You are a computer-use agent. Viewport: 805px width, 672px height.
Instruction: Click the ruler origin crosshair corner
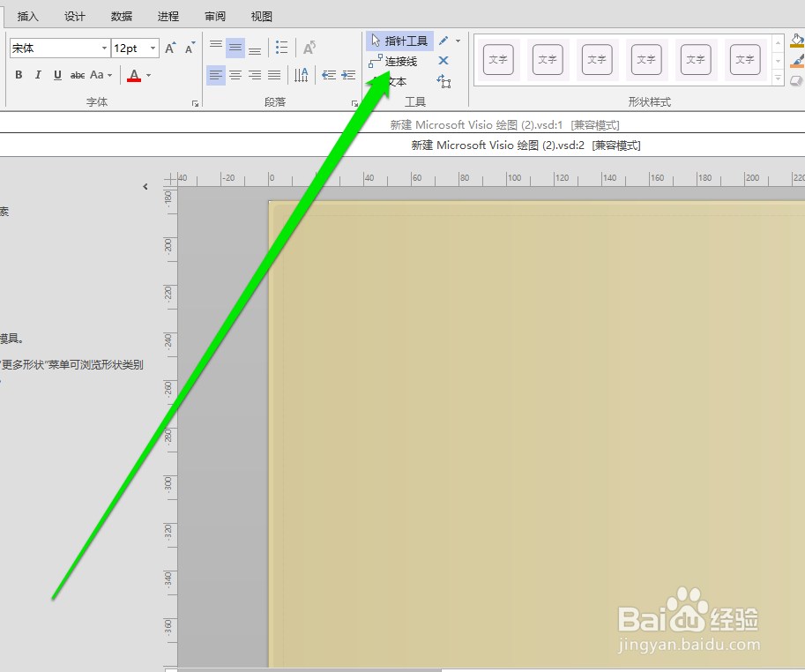coord(170,179)
